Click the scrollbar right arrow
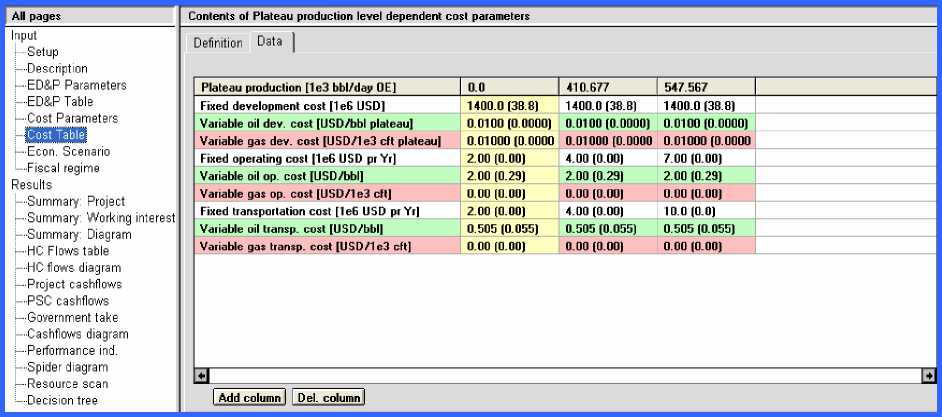The image size is (942, 417). pyautogui.click(x=927, y=375)
